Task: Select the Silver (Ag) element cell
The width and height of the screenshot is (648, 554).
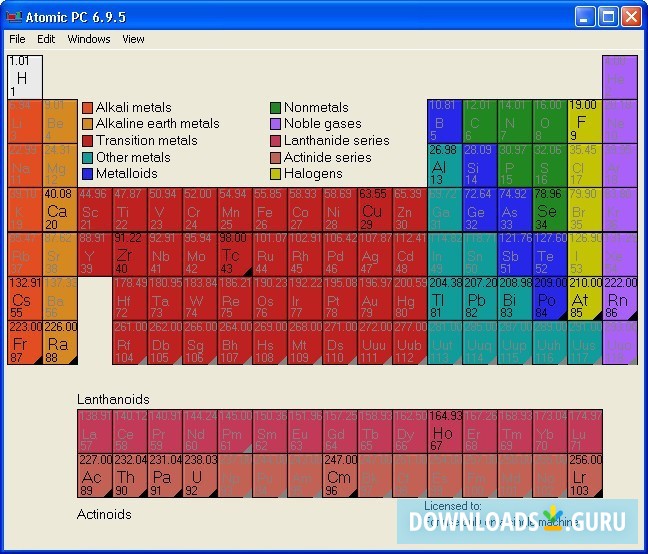Action: click(375, 254)
